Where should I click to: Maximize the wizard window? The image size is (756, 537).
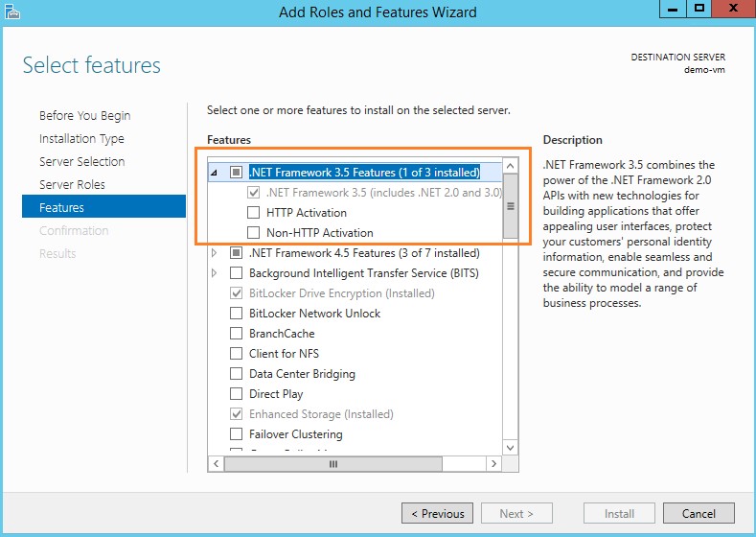pyautogui.click(x=699, y=9)
